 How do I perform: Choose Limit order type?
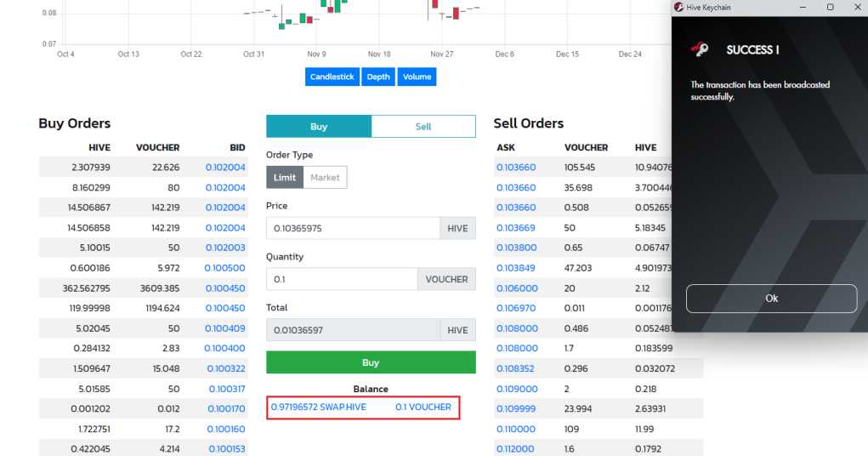(x=285, y=177)
